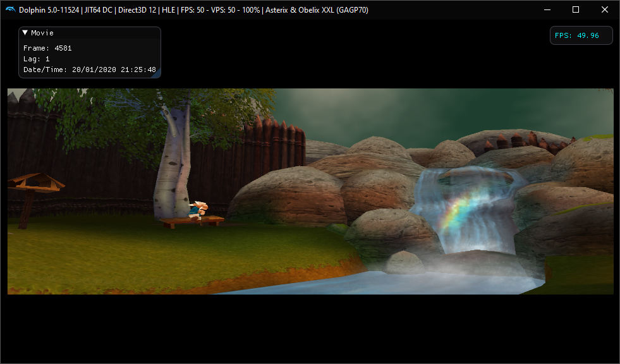Collapse the Movie overlay panel triangle

pos(25,33)
